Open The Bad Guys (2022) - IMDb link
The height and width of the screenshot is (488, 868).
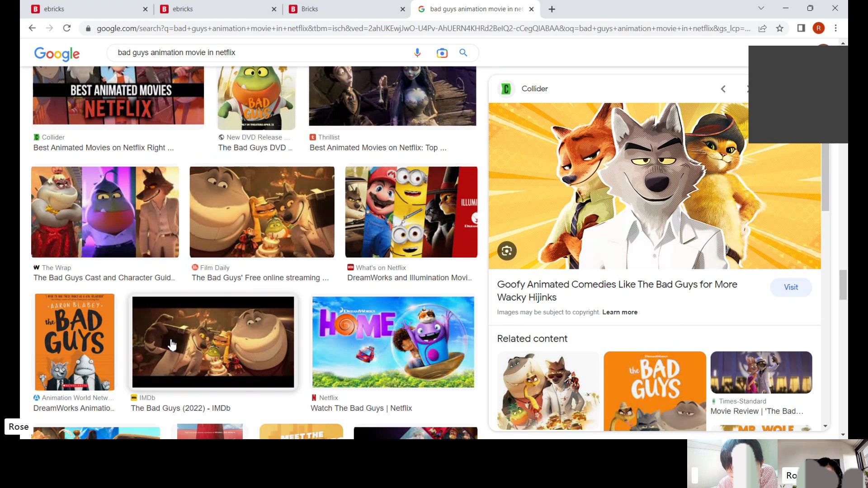(x=180, y=408)
